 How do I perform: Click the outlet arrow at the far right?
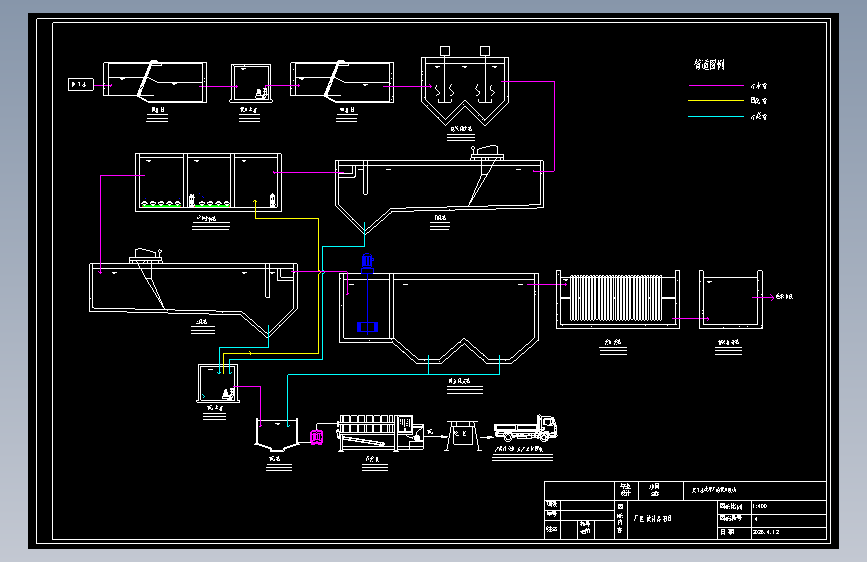pos(764,298)
